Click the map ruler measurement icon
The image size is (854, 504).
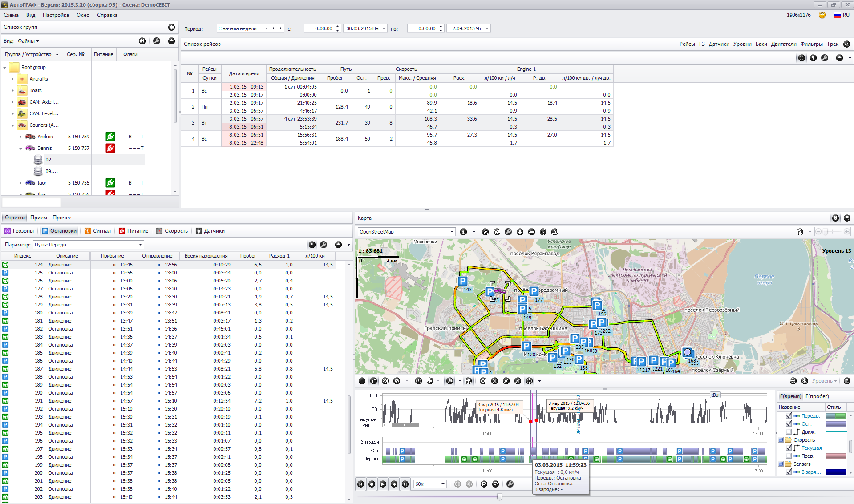tap(531, 232)
